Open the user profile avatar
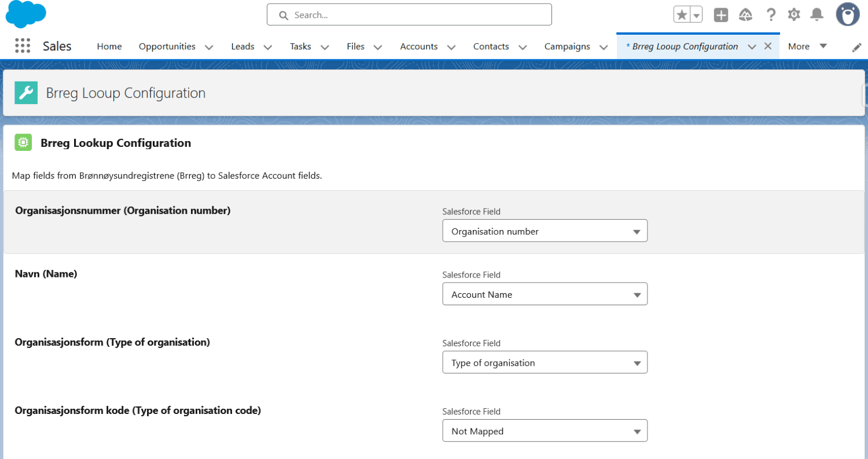 tap(848, 14)
